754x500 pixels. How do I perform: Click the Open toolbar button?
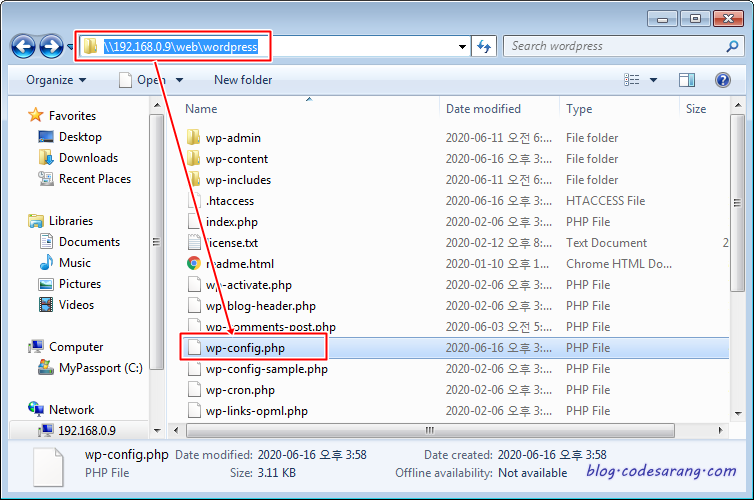point(143,80)
